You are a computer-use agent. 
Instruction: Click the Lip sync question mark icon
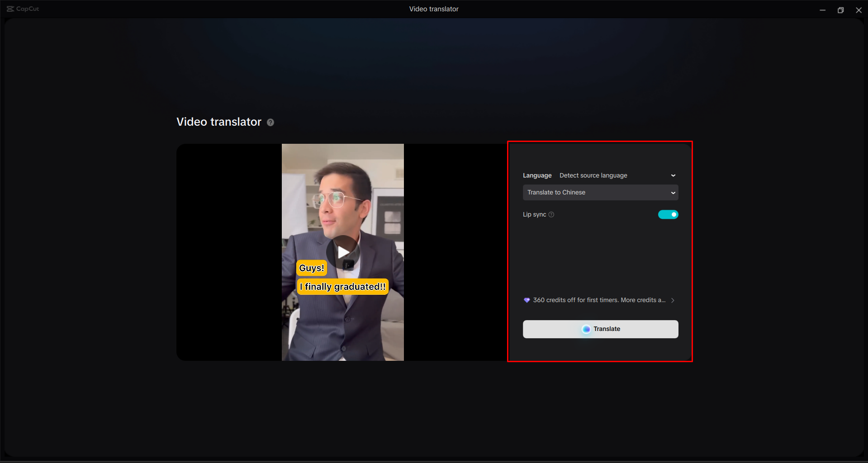coord(551,215)
